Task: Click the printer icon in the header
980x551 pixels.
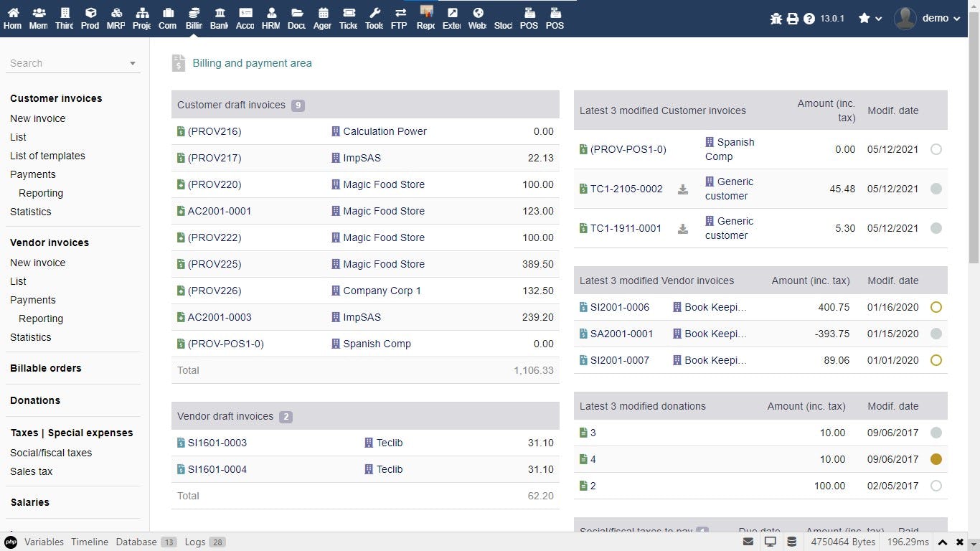Action: click(793, 19)
